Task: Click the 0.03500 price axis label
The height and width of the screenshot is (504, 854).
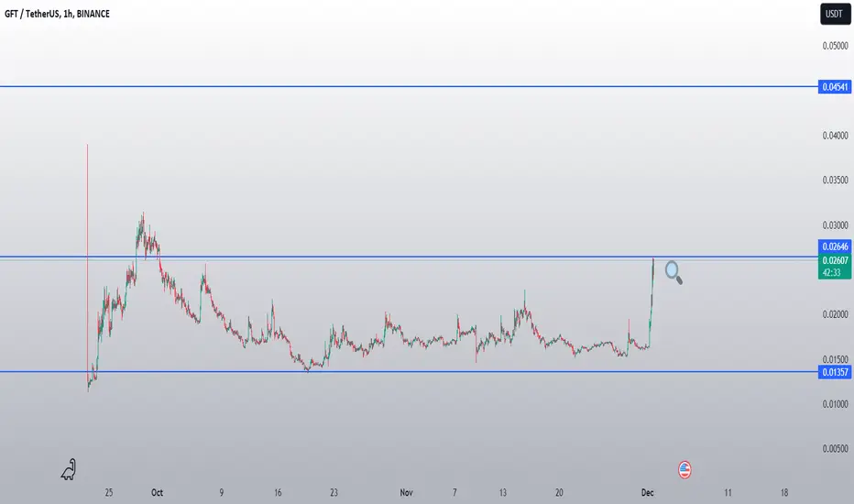Action: [835, 180]
